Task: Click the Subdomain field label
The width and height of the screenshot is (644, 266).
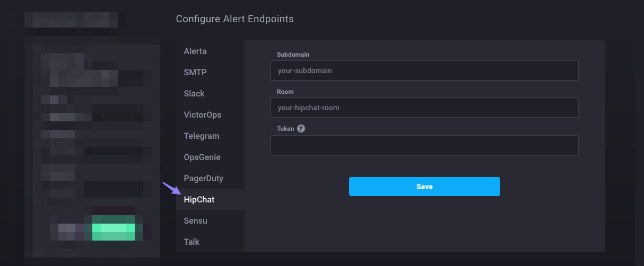Action: pos(293,55)
